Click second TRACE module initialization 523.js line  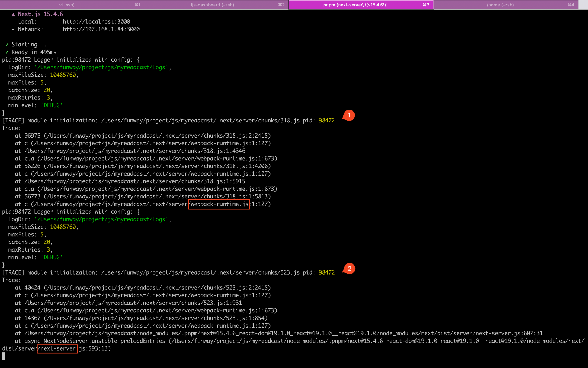pyautogui.click(x=168, y=272)
